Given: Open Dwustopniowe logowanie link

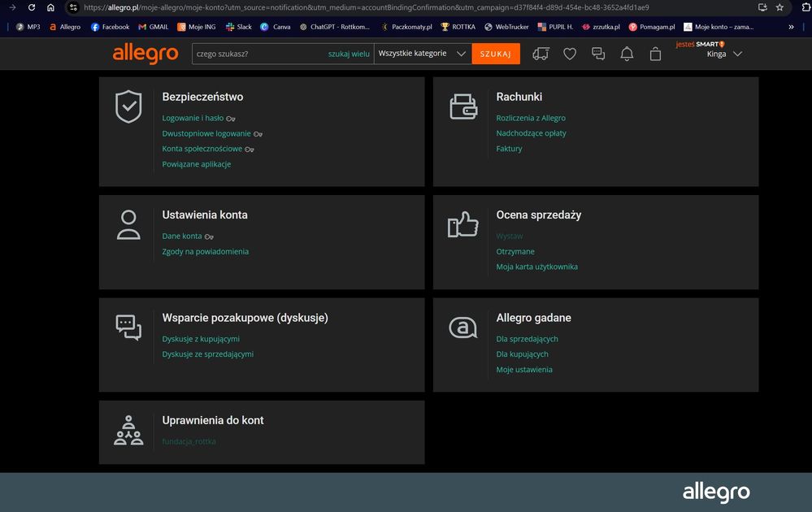Looking at the screenshot, I should point(206,133).
